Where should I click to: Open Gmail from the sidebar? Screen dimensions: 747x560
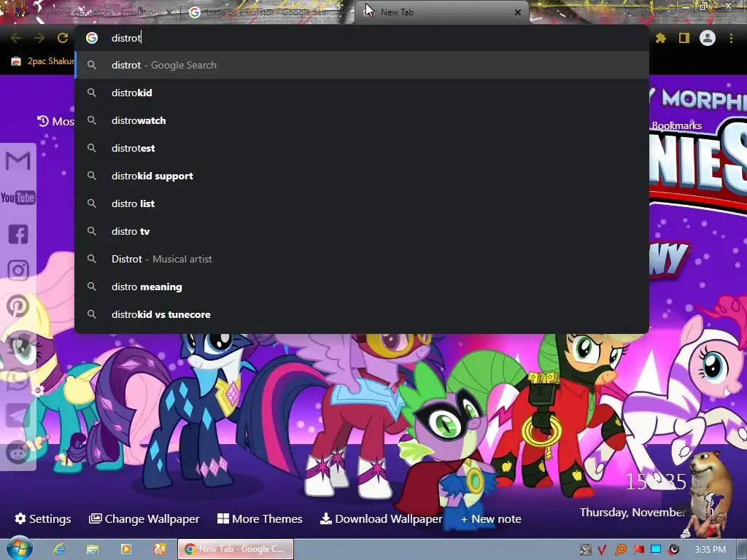click(18, 161)
